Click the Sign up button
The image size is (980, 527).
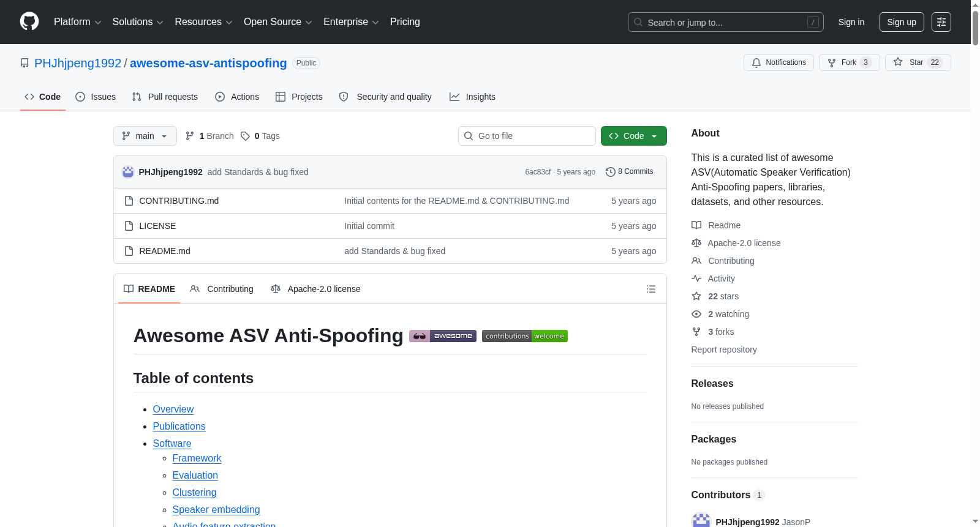click(902, 22)
